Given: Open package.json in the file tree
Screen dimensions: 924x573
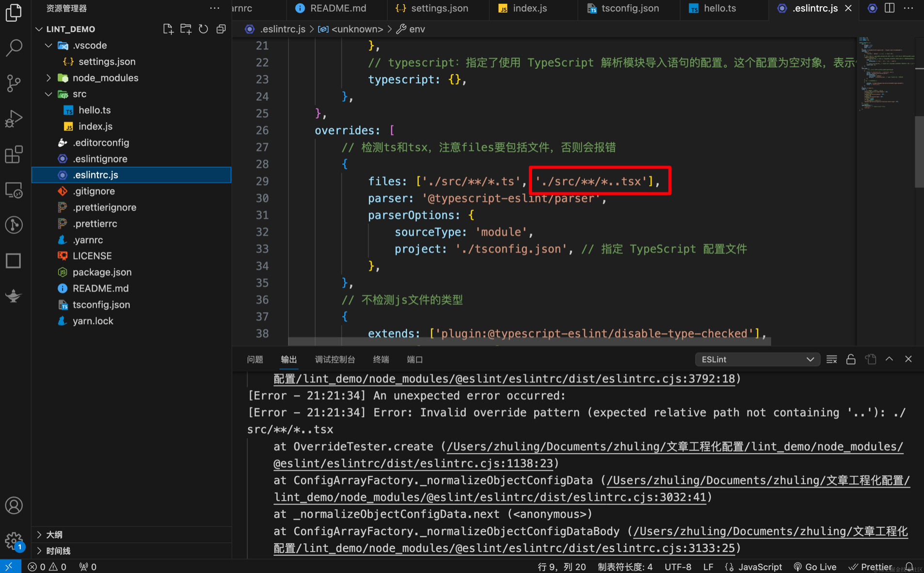Looking at the screenshot, I should (131, 272).
